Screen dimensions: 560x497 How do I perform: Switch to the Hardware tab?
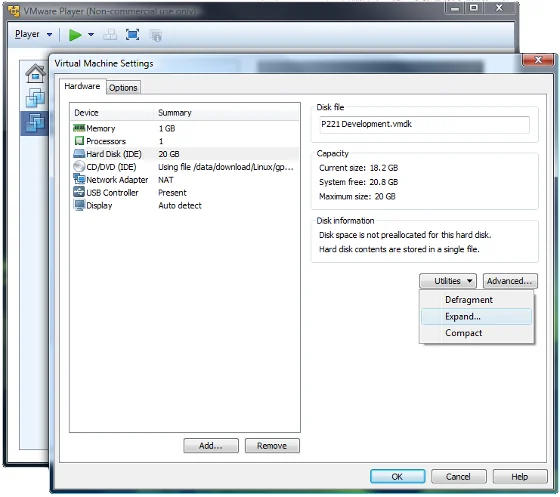click(82, 86)
